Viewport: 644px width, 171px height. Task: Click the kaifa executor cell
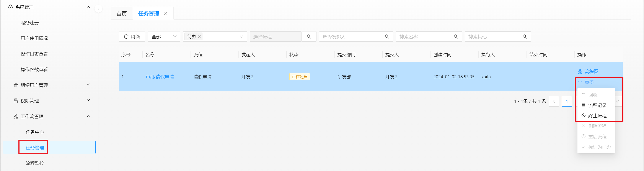(486, 77)
